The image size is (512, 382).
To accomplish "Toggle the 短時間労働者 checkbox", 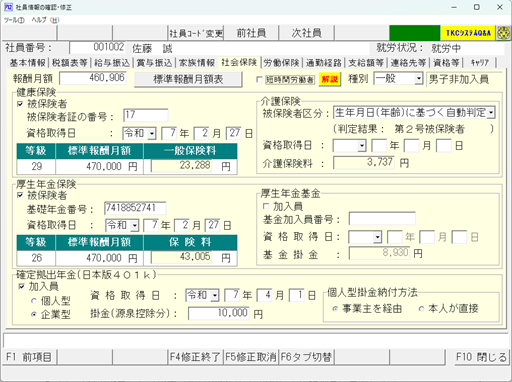I will (x=259, y=80).
